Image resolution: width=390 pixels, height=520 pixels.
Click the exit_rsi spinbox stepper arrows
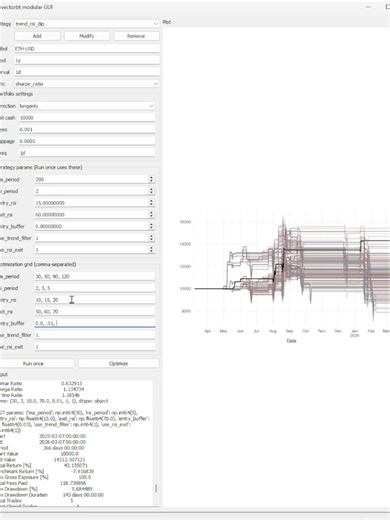click(151, 214)
